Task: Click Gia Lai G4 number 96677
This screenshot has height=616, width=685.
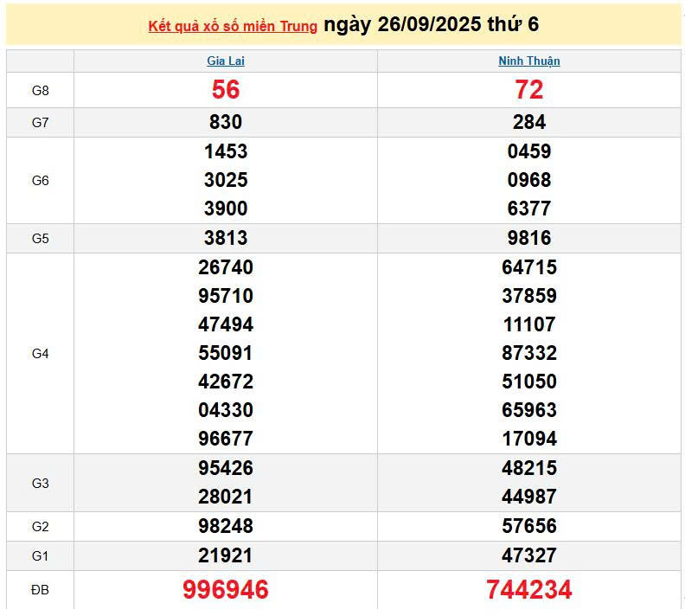Action: pyautogui.click(x=226, y=438)
